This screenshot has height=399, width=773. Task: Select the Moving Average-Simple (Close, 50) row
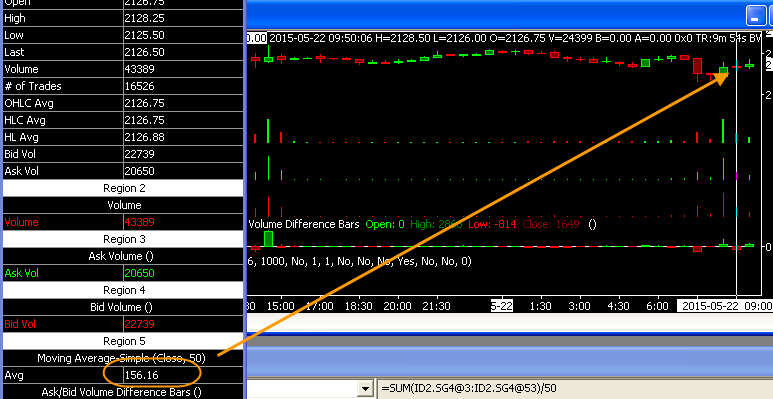123,358
